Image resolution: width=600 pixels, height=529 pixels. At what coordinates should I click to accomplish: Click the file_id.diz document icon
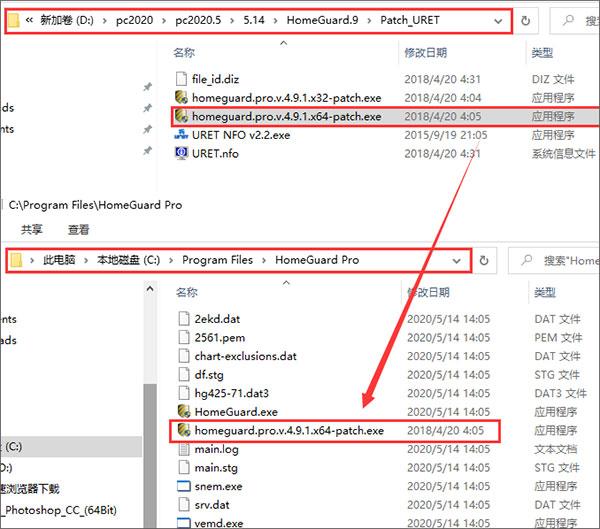pyautogui.click(x=181, y=79)
